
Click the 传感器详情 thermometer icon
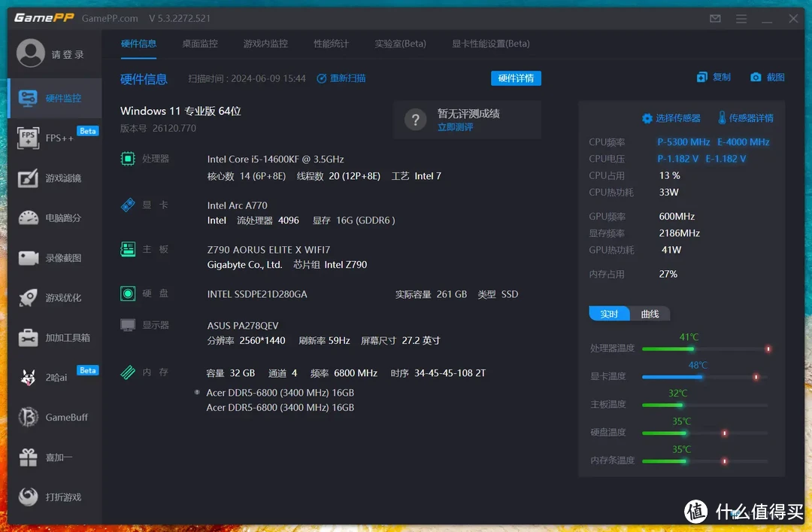[x=722, y=117]
